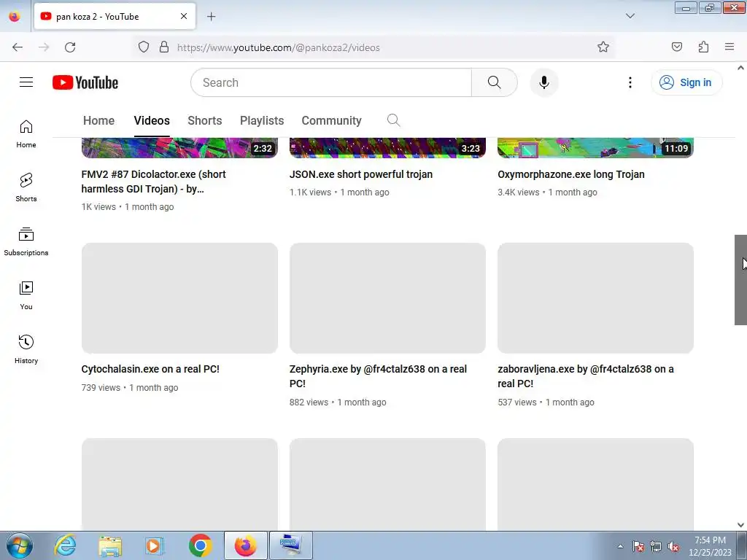Screen dimensions: 747x560
Task: Open FMV2 #87 Dicolactor.exe video title
Action: click(x=153, y=182)
